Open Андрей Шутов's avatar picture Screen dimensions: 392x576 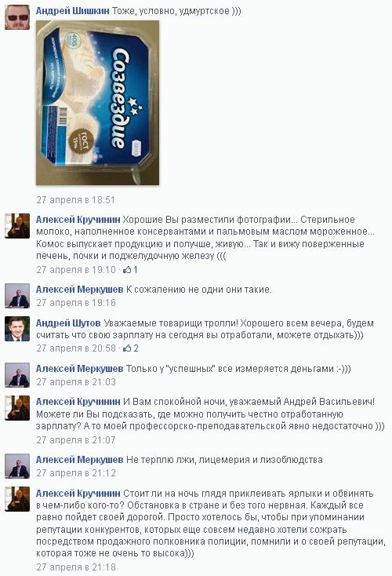17,329
